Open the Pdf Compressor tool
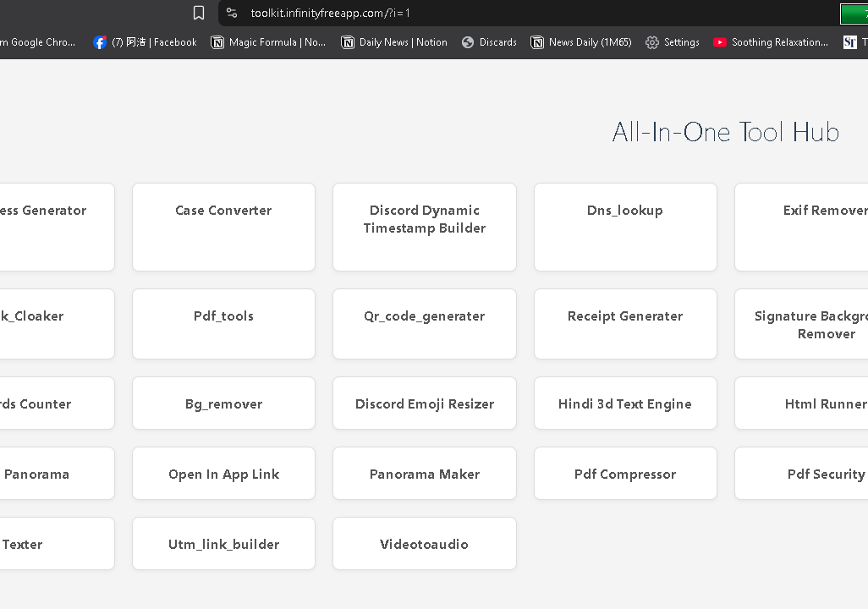This screenshot has height=609, width=868. click(x=625, y=474)
